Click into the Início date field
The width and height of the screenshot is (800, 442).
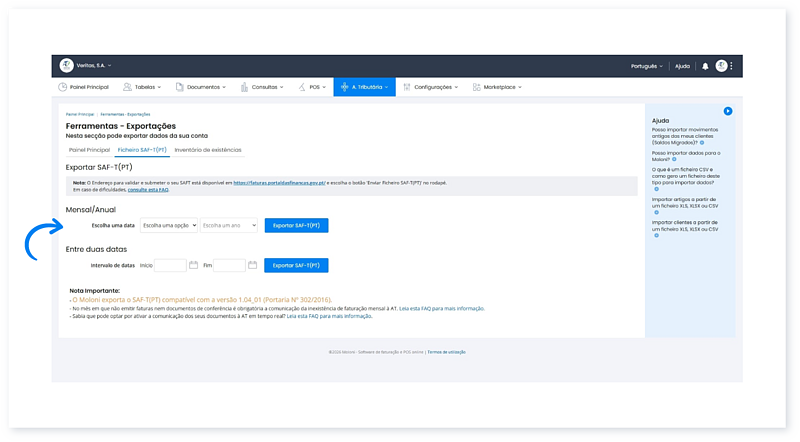click(170, 265)
